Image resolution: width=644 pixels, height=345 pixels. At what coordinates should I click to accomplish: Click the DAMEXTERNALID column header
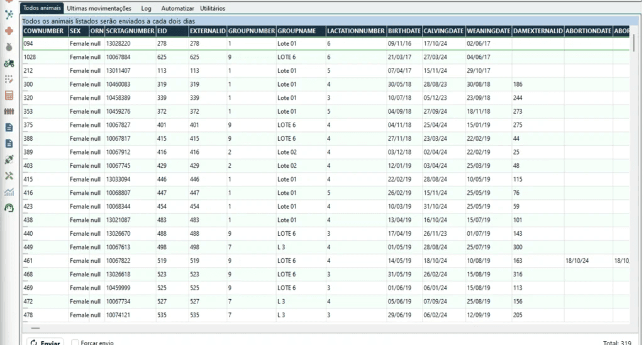click(538, 31)
